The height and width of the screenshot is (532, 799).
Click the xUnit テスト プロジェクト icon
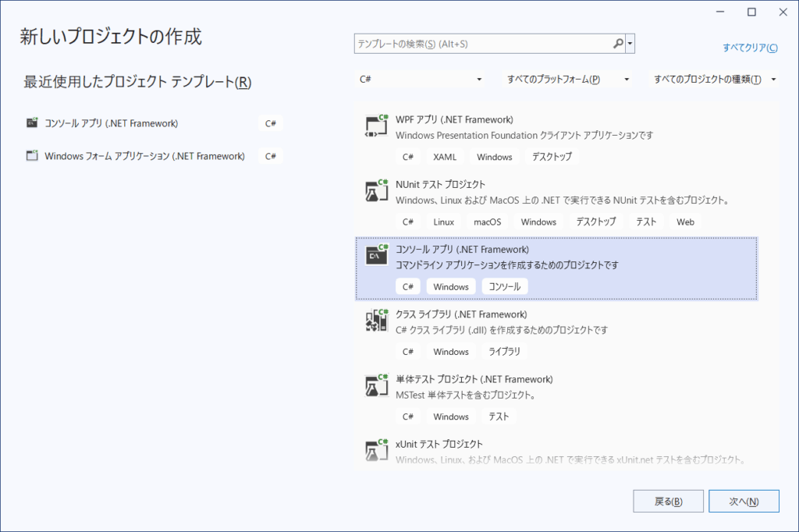point(377,450)
